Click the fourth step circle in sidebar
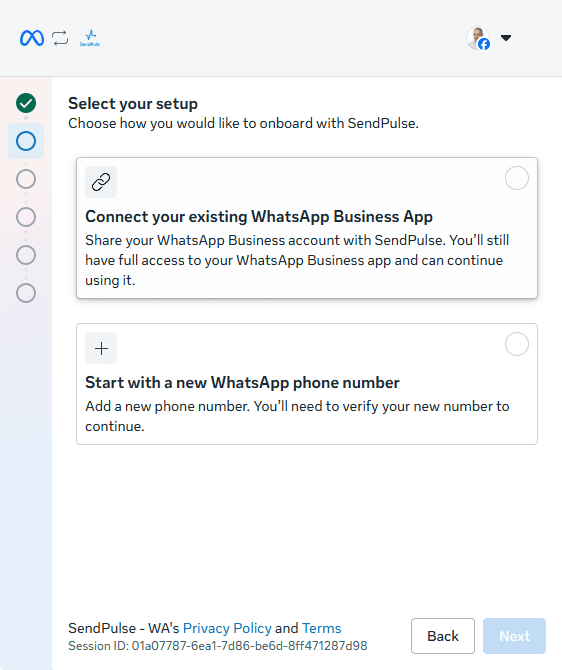Screen dimensions: 562x670 point(26,217)
